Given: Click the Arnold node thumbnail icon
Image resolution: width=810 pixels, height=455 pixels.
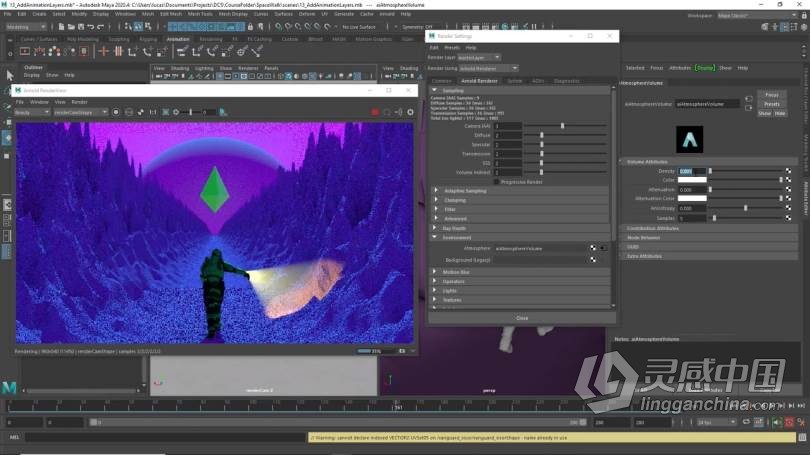Looking at the screenshot, I should click(690, 139).
